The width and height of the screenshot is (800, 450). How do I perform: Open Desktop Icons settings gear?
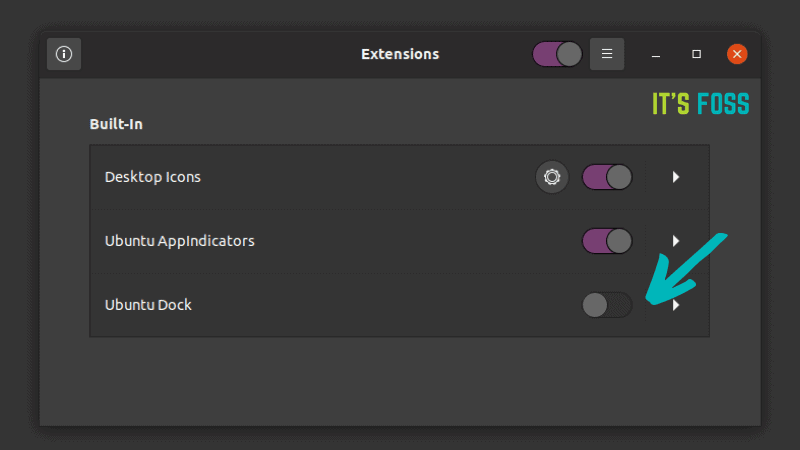pyautogui.click(x=551, y=177)
